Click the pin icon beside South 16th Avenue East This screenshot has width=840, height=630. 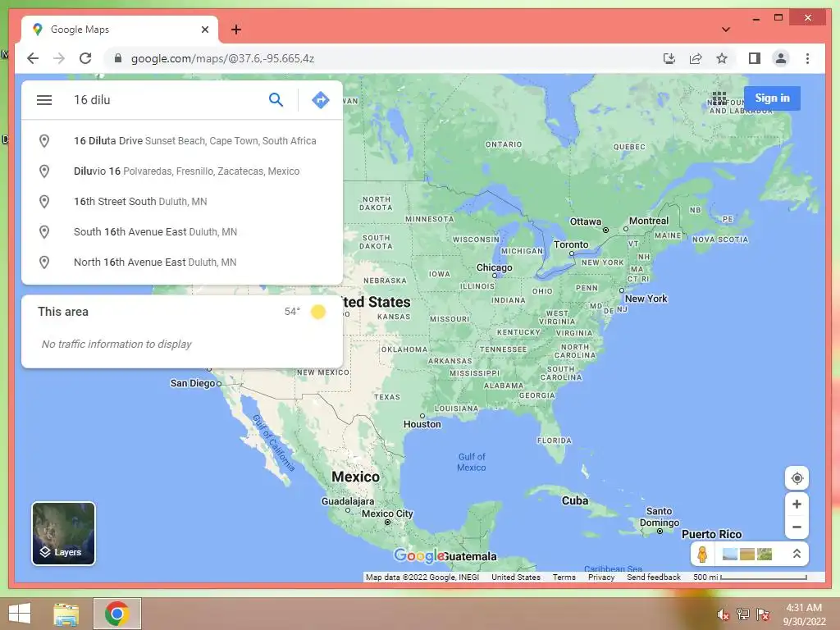coord(44,231)
